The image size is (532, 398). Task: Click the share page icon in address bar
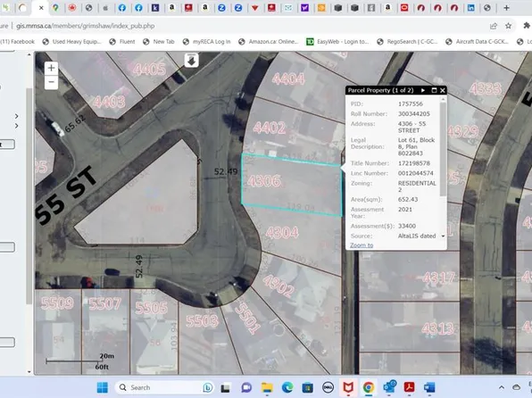click(x=494, y=26)
